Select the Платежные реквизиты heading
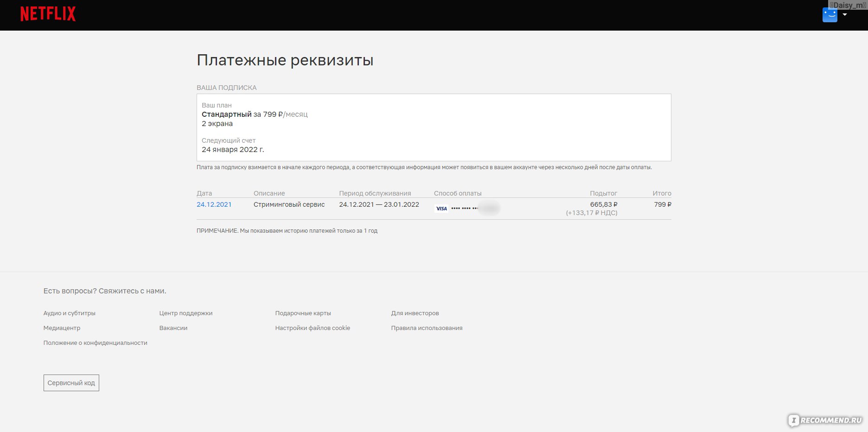Image resolution: width=868 pixels, height=432 pixels. pyautogui.click(x=285, y=60)
